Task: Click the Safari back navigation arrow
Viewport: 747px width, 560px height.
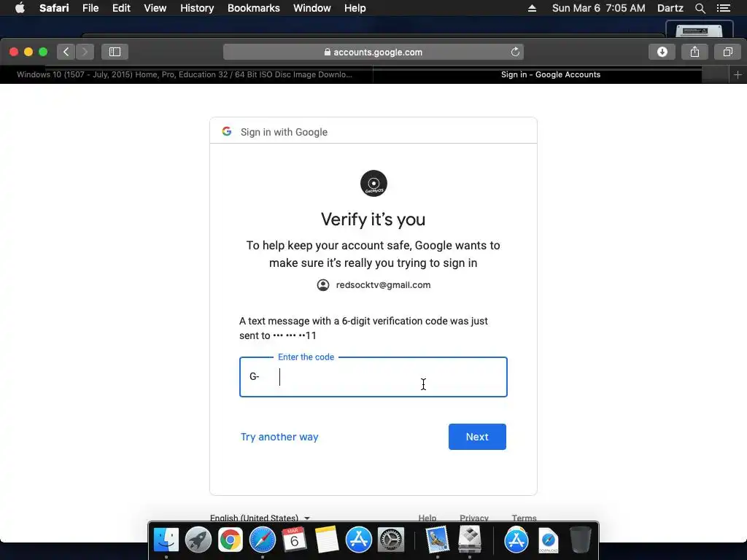Action: [x=66, y=52]
